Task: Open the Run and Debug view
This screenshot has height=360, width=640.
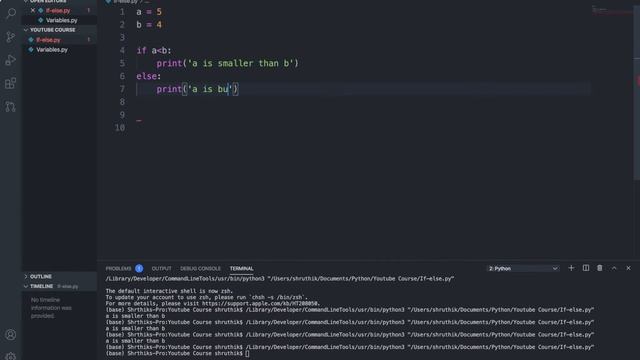Action: point(11,60)
